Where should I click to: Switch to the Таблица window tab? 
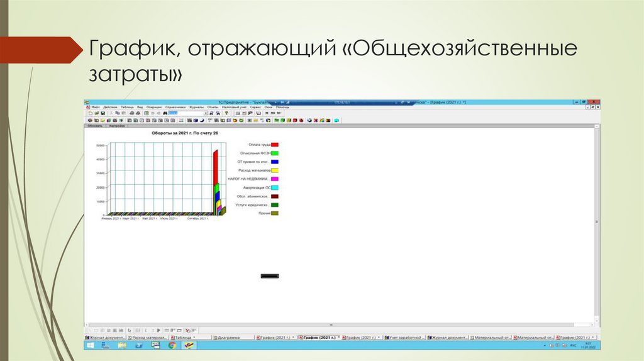tap(191, 338)
